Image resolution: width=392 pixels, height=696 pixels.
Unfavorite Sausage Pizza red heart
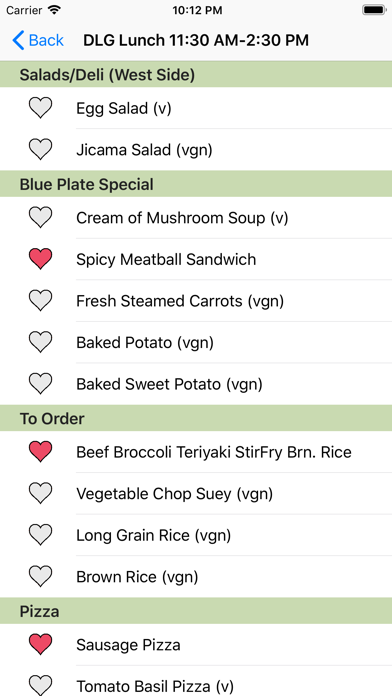(40, 645)
